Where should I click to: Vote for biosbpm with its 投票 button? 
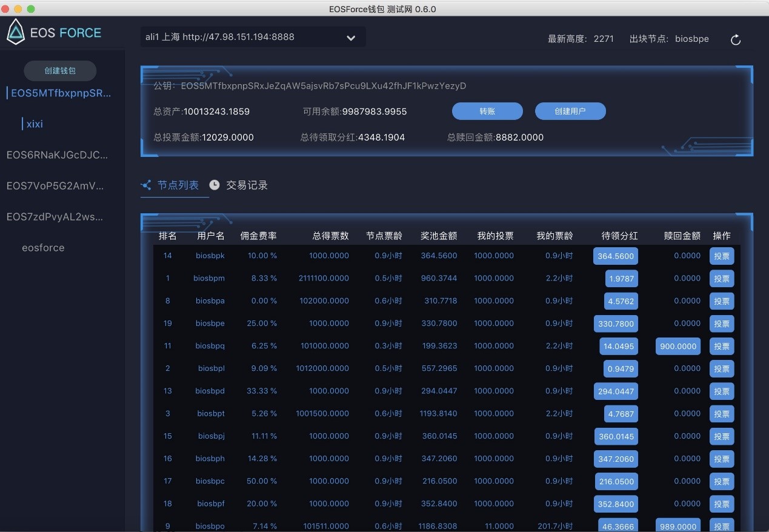point(722,279)
